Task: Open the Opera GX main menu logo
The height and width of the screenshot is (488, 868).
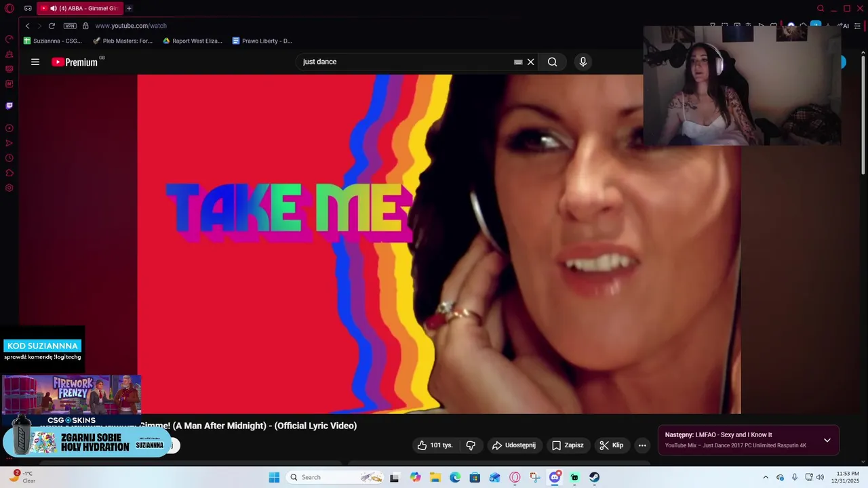Action: [9, 8]
